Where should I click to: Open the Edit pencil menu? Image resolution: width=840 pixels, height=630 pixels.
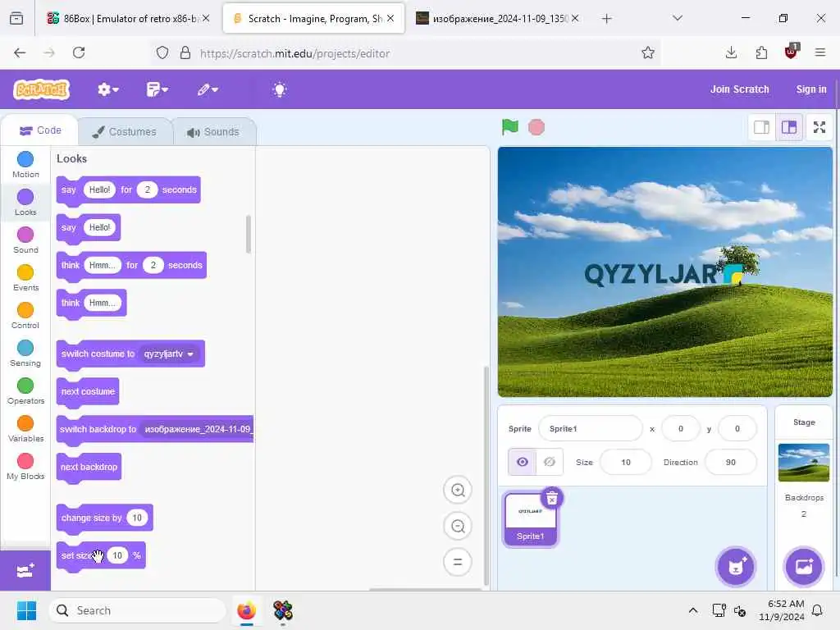coord(208,89)
